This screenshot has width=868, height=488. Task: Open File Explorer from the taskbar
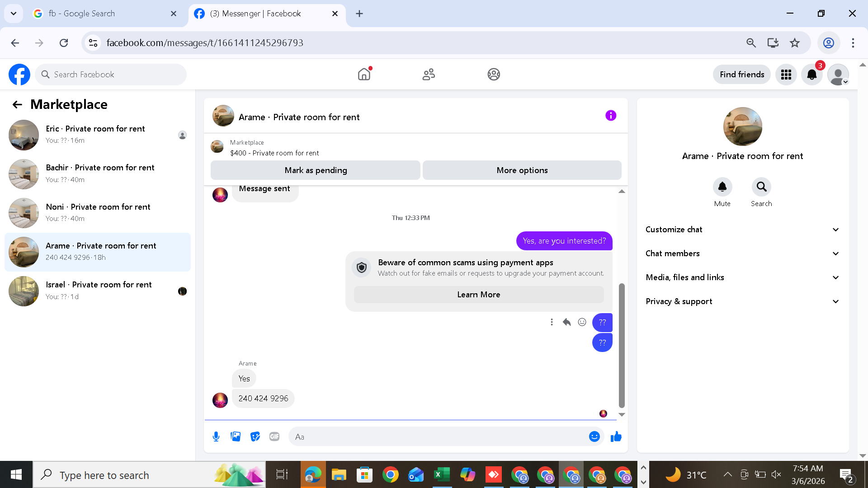(x=339, y=475)
